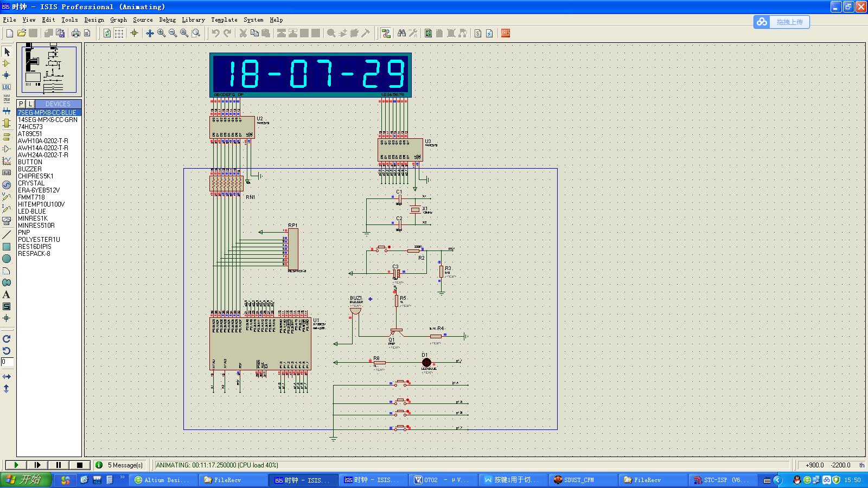868x488 pixels.
Task: Select the Terminals Mode tool
Action: pos(7,137)
